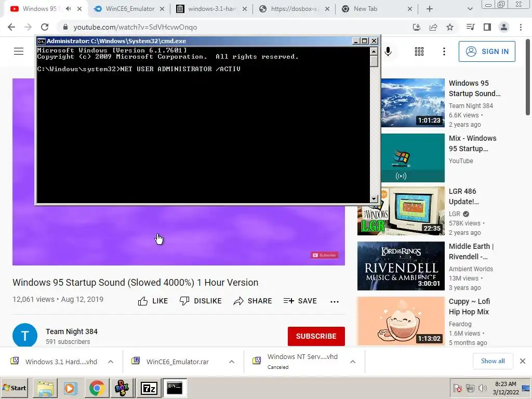The height and width of the screenshot is (399, 532).
Task: Mute the tab using the speaker icon
Action: pyautogui.click(x=68, y=9)
